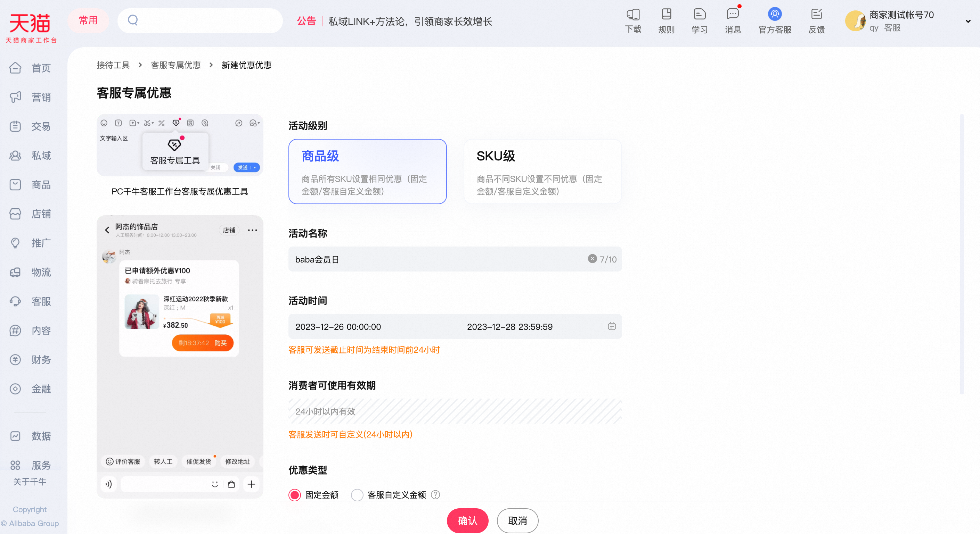Click voice input icon in preview
Image resolution: width=980 pixels, height=534 pixels.
coord(108,484)
